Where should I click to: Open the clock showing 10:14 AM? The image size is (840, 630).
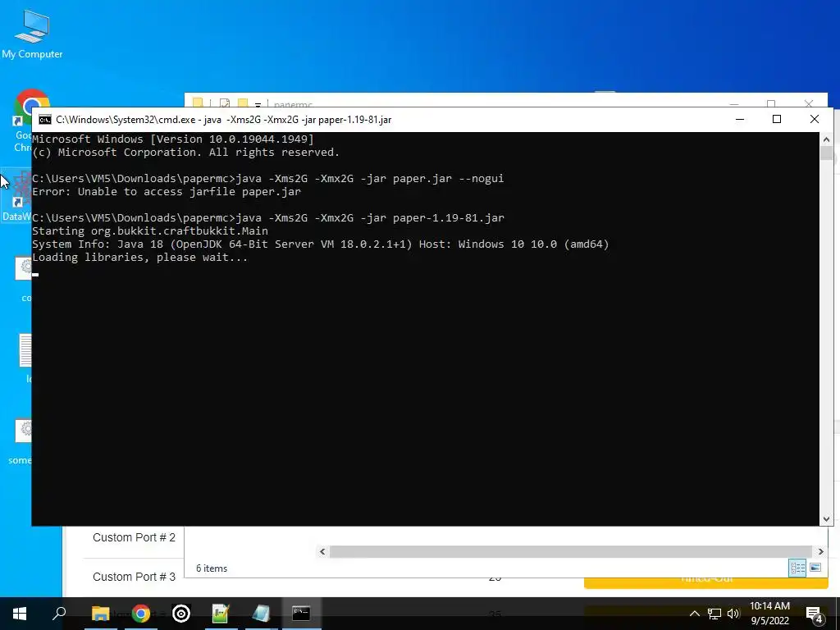click(x=769, y=614)
